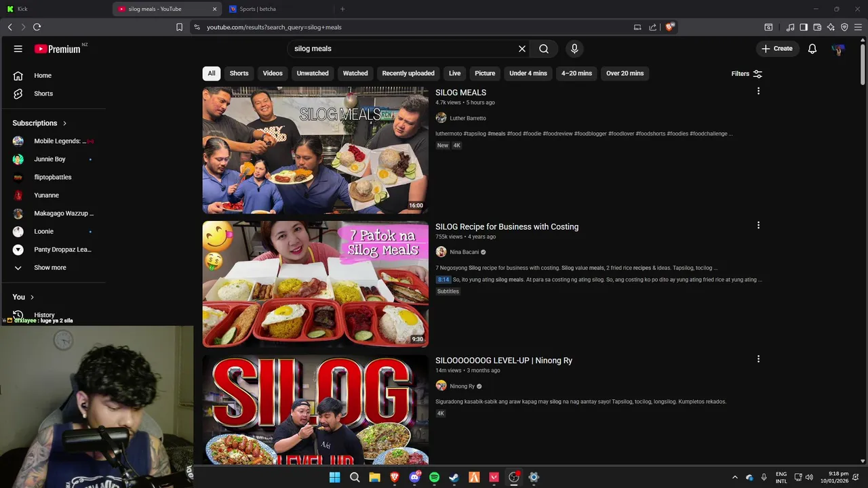Open YouTube notifications bell
The width and height of the screenshot is (868, 488).
812,49
